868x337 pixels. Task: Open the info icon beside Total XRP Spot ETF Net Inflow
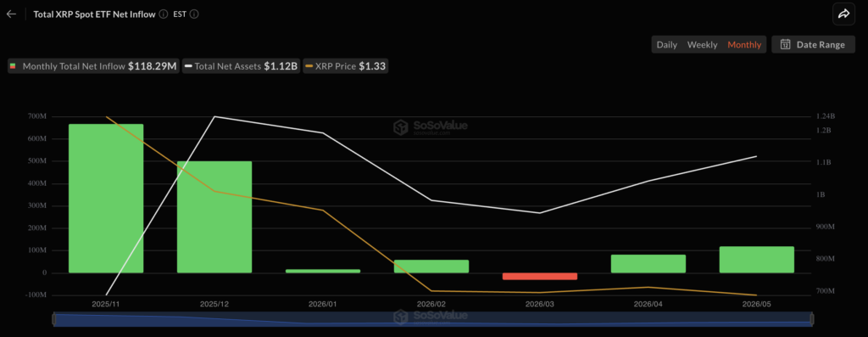click(164, 14)
